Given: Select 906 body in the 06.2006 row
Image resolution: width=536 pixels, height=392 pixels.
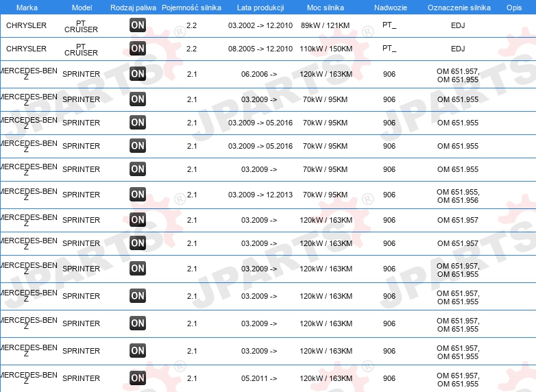Looking at the screenshot, I should 389,74.
